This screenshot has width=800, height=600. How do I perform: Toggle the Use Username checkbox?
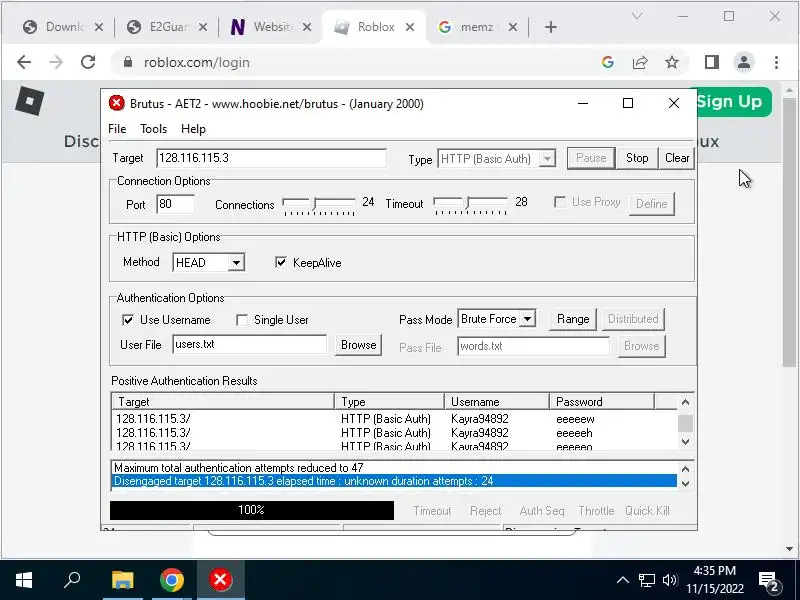pyautogui.click(x=128, y=320)
